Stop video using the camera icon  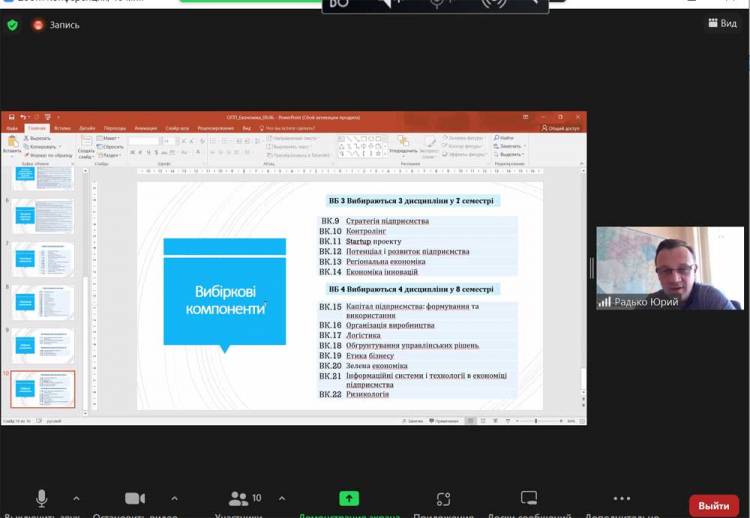135,498
